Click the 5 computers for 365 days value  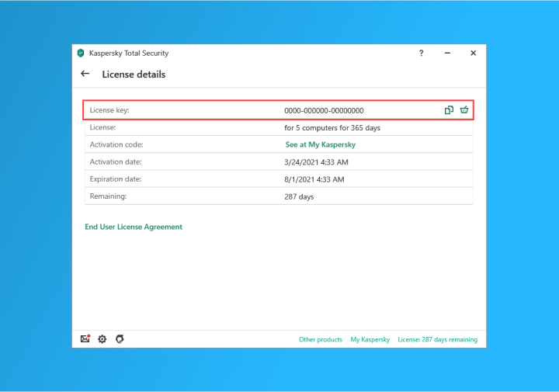[x=332, y=127]
